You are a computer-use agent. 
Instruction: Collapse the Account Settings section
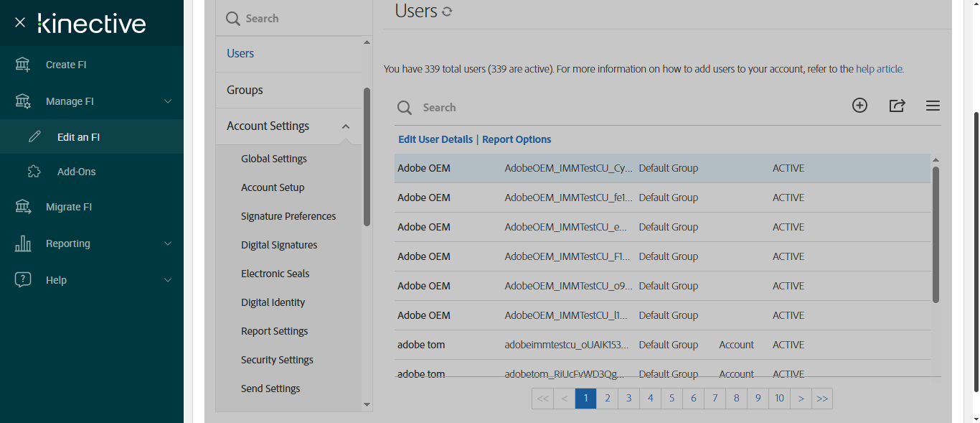tap(346, 126)
